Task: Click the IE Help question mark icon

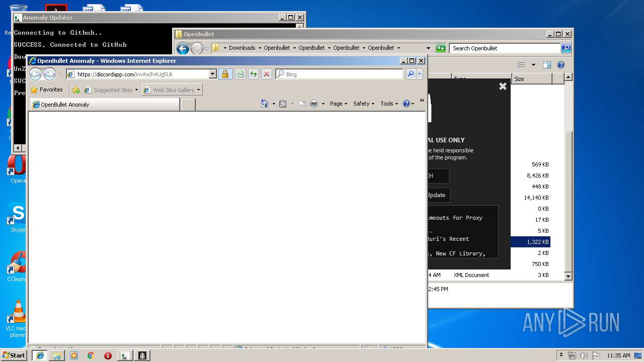Action: pyautogui.click(x=407, y=104)
